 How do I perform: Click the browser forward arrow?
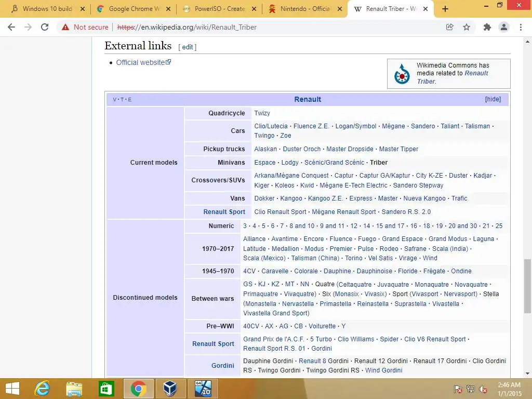click(28, 27)
